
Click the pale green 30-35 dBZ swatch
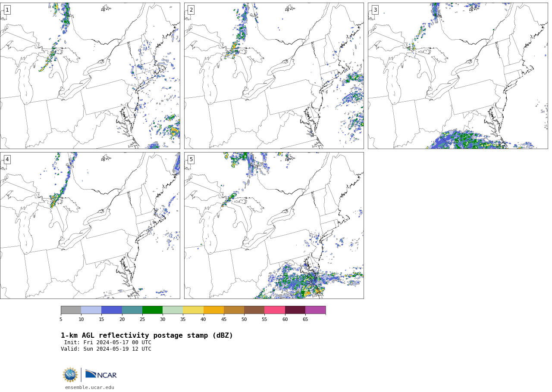tap(172, 310)
